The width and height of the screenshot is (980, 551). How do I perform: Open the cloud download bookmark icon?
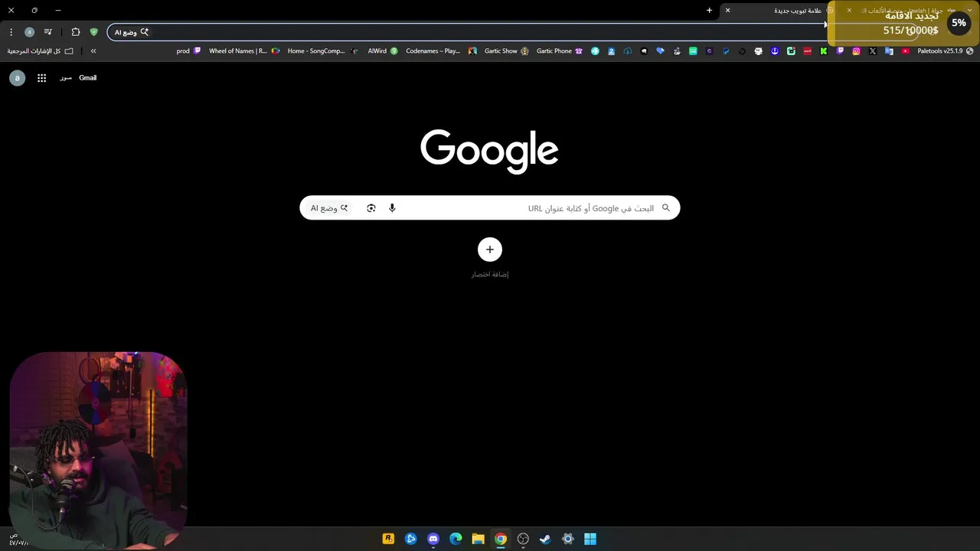[628, 51]
